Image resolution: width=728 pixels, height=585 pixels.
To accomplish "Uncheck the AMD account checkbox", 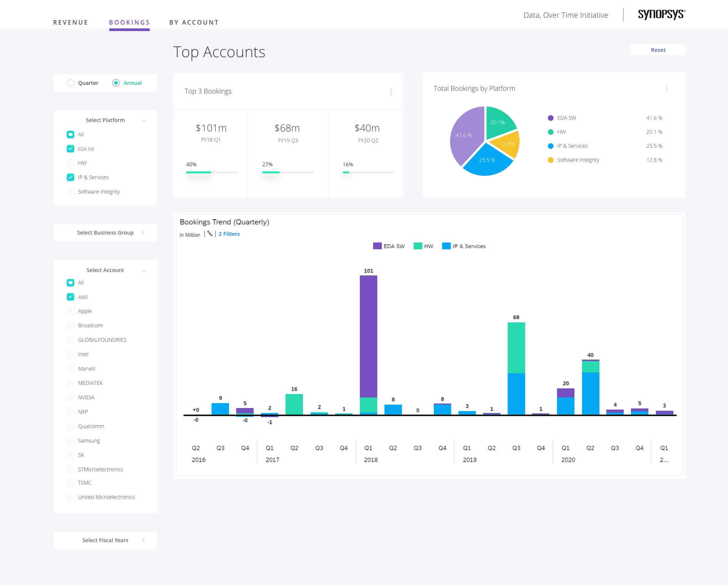I will pos(71,297).
